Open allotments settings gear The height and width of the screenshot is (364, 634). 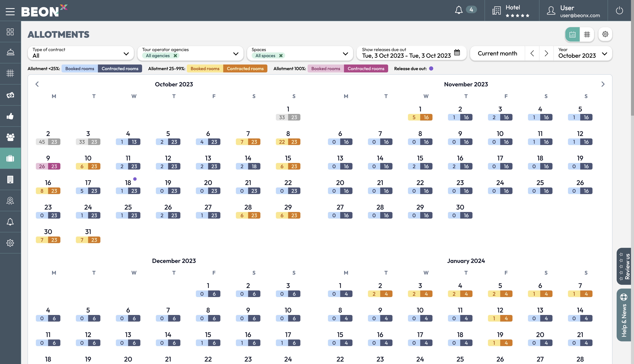tap(605, 34)
